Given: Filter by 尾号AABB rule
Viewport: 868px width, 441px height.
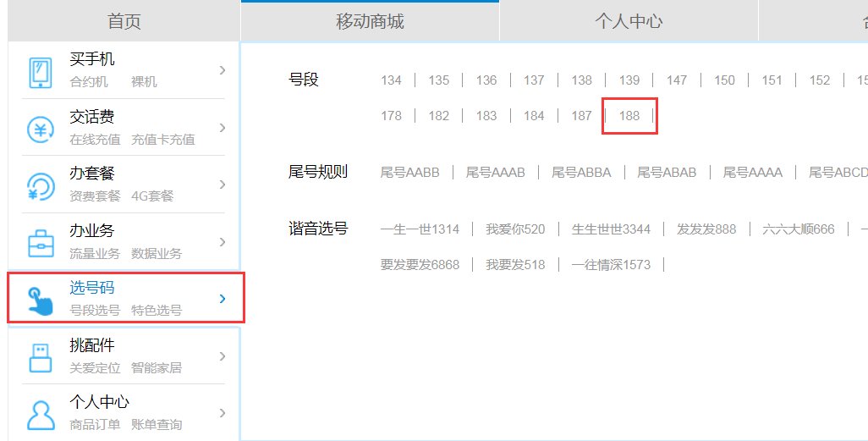Looking at the screenshot, I should (409, 173).
